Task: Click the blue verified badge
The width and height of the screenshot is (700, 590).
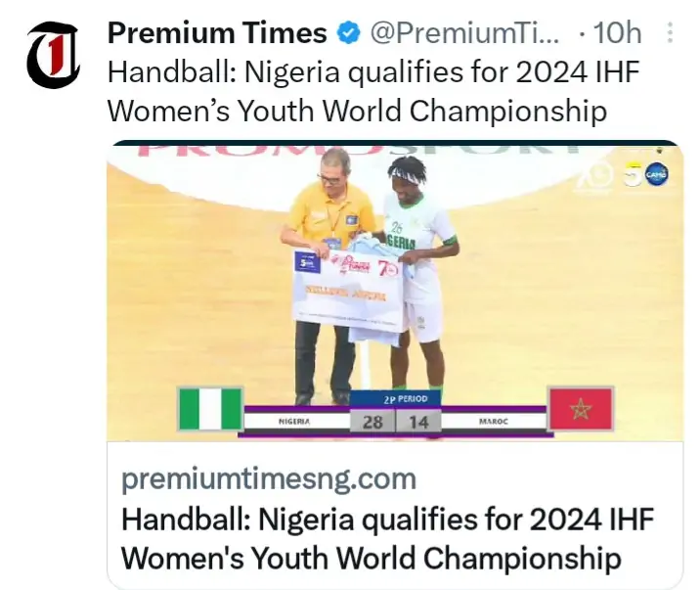Action: coord(347,33)
